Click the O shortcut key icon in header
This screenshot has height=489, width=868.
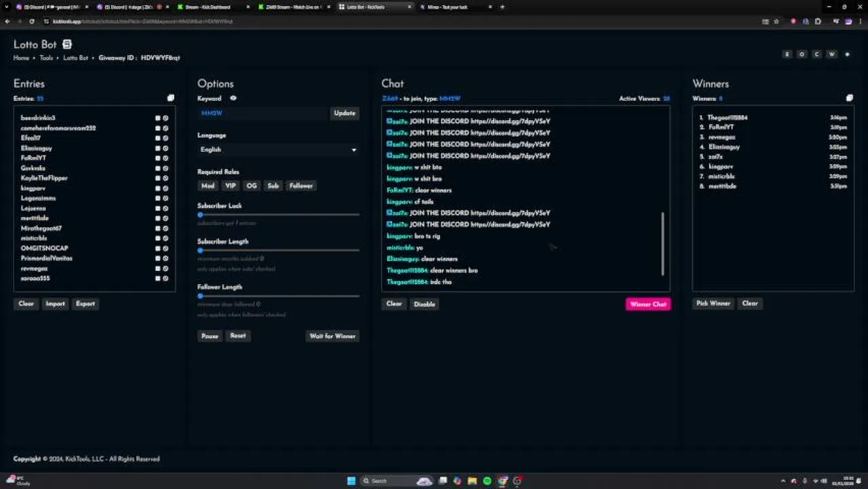[x=802, y=54]
